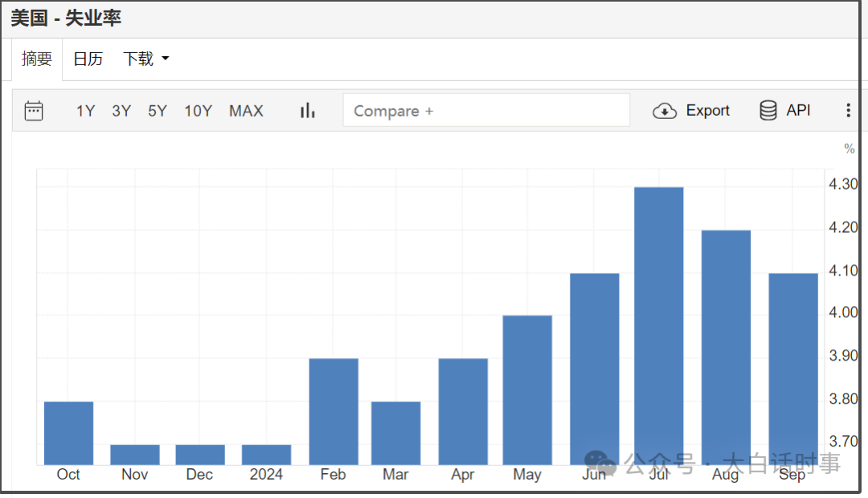Select the MAX time range
The width and height of the screenshot is (868, 498).
(247, 111)
